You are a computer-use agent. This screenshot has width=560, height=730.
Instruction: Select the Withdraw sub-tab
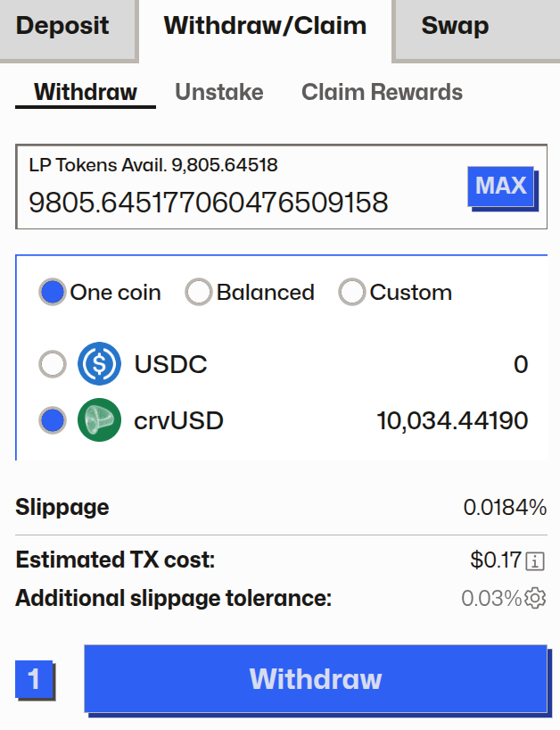click(x=86, y=92)
